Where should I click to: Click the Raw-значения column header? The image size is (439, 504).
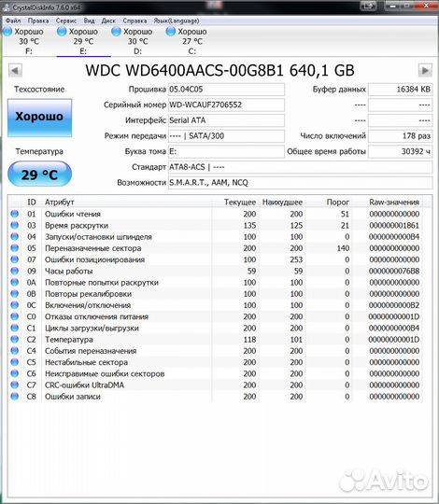click(x=394, y=203)
